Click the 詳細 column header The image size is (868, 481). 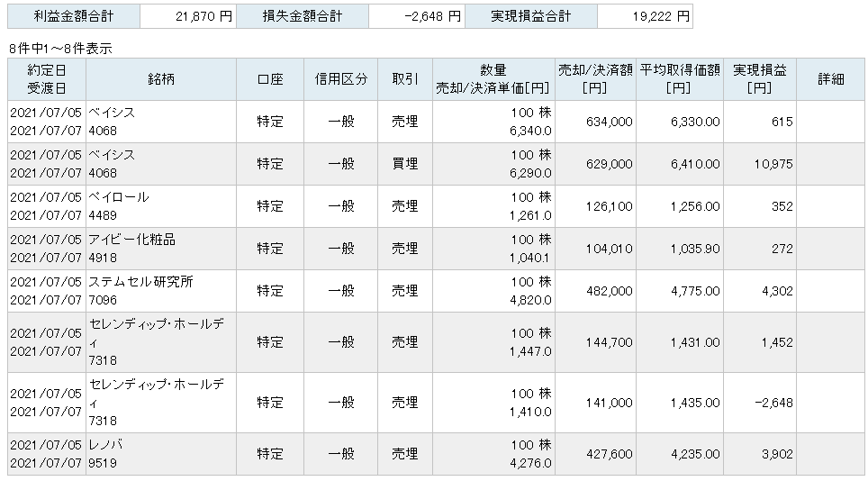(831, 79)
